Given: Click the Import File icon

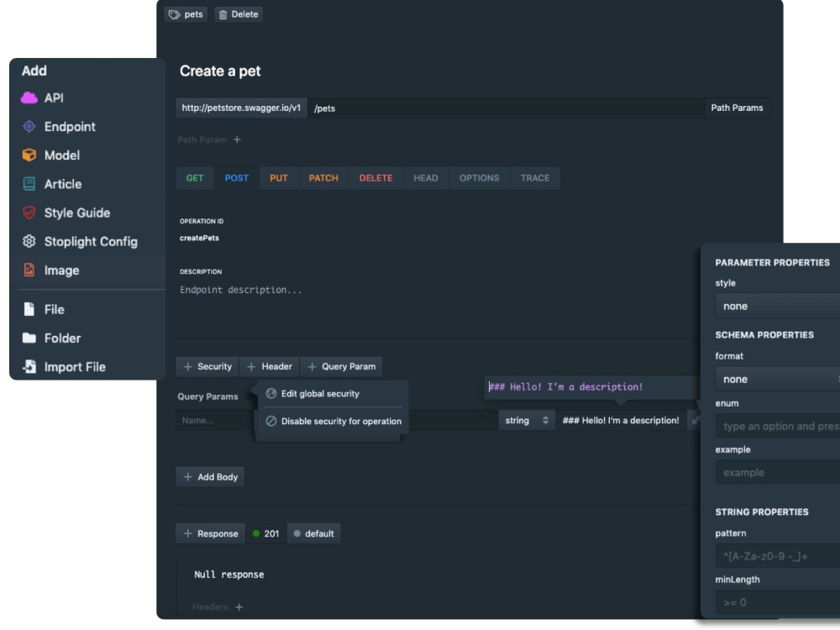Looking at the screenshot, I should (x=29, y=367).
